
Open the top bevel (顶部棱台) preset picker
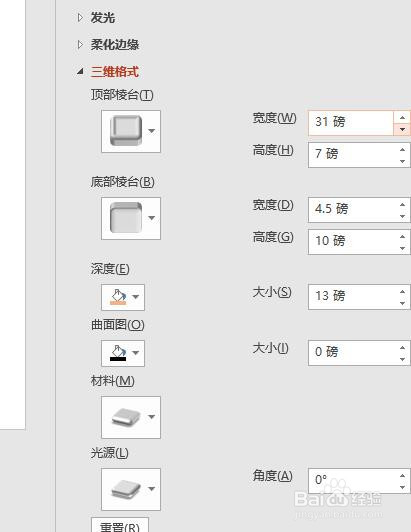(x=131, y=131)
